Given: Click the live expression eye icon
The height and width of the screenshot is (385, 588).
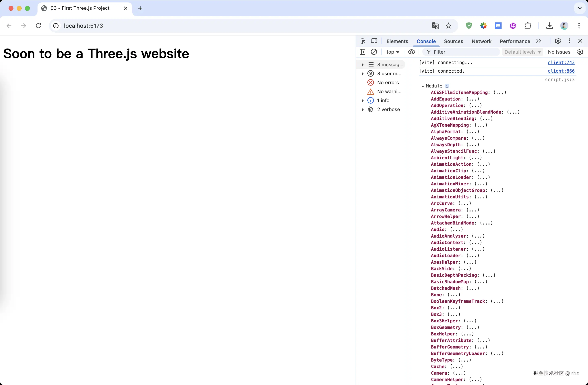Looking at the screenshot, I should [411, 52].
